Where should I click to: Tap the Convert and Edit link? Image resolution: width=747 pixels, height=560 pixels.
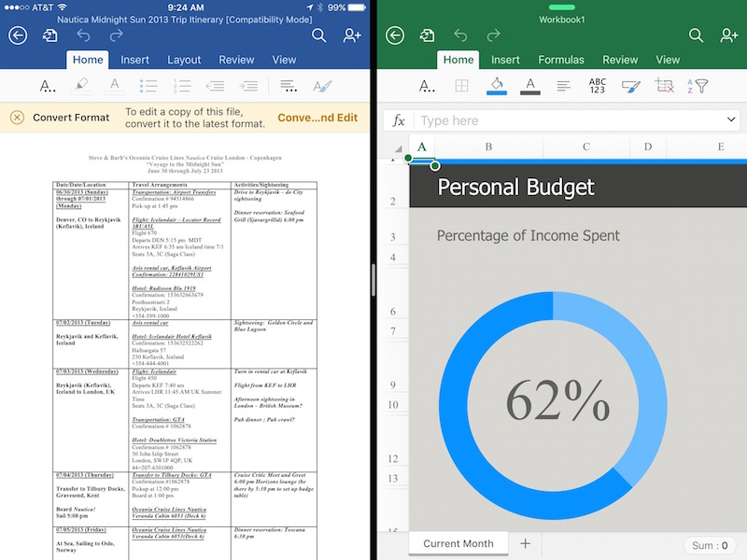(317, 118)
